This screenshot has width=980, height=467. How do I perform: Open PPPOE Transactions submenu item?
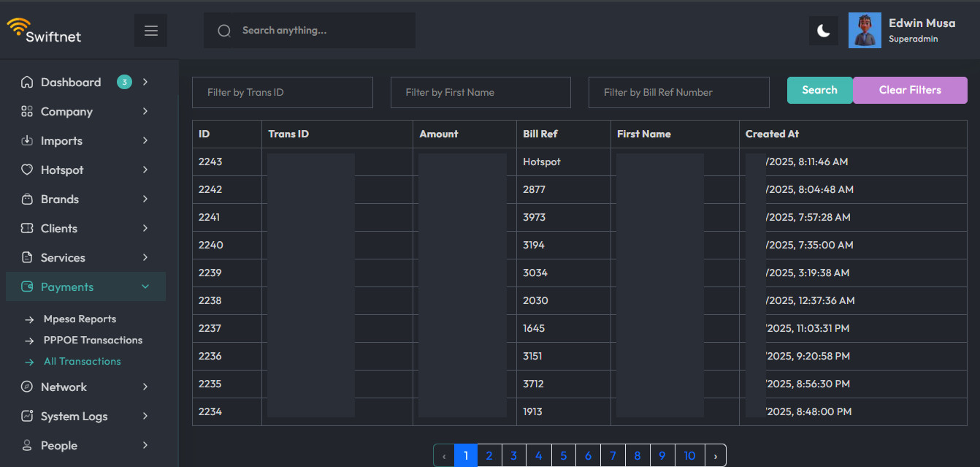coord(93,340)
